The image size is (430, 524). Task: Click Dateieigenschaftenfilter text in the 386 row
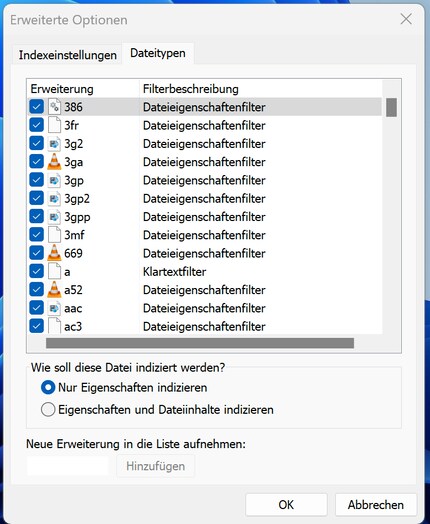click(204, 107)
